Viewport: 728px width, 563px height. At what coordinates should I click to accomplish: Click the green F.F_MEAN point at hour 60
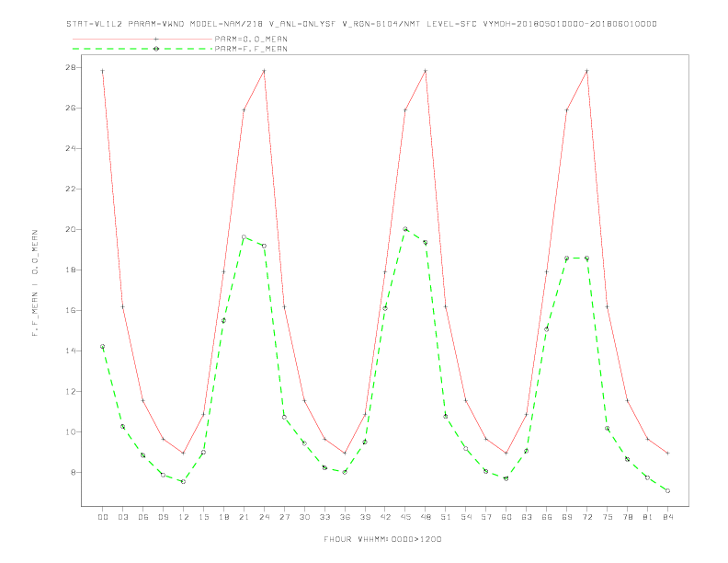click(506, 478)
